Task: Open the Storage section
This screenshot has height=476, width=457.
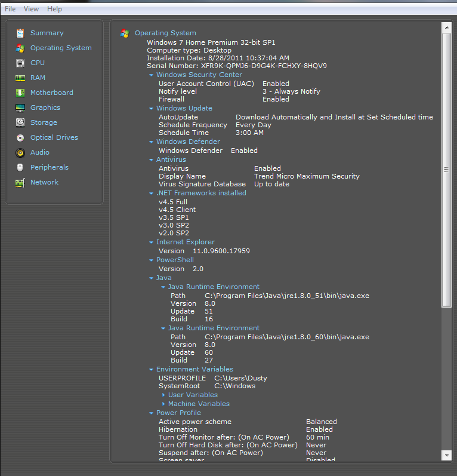Action: coord(44,122)
